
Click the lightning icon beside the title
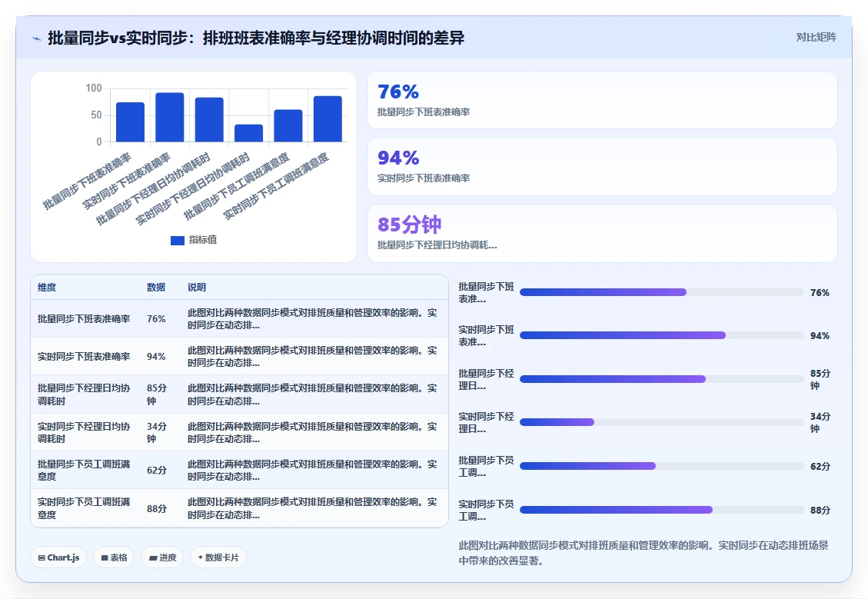click(x=37, y=38)
